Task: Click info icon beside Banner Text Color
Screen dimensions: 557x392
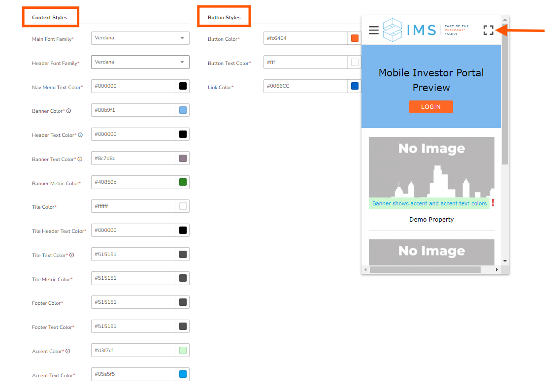Action: 80,159
